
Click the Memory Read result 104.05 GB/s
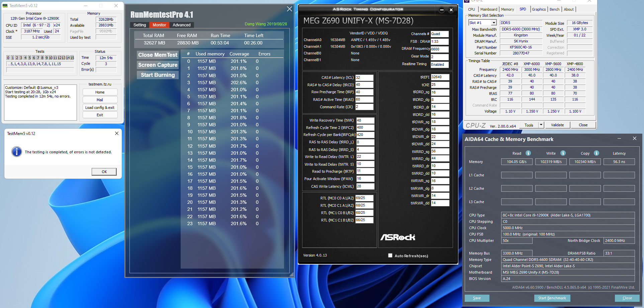(517, 162)
